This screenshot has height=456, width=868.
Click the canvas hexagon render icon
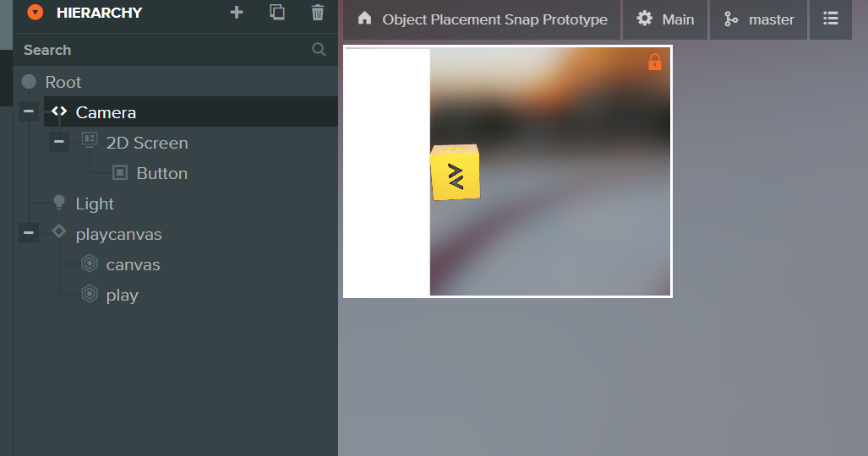tap(90, 263)
